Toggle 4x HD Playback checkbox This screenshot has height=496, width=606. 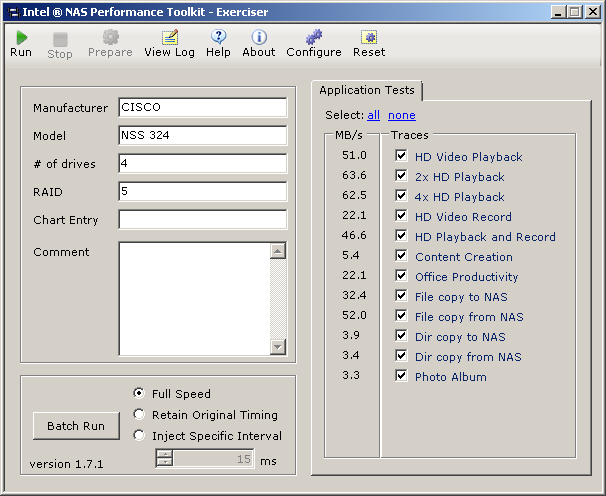pos(401,196)
